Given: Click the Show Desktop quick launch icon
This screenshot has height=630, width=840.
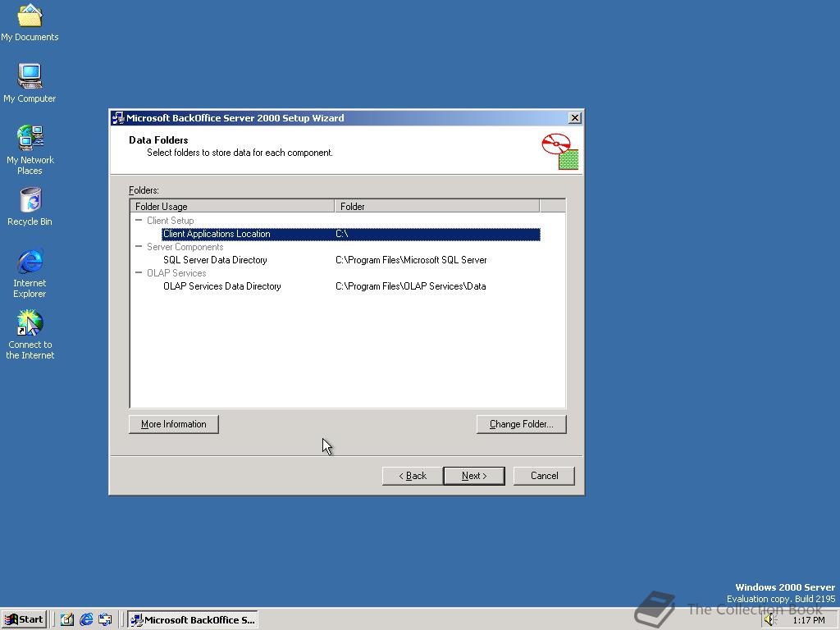Looking at the screenshot, I should [x=67, y=619].
